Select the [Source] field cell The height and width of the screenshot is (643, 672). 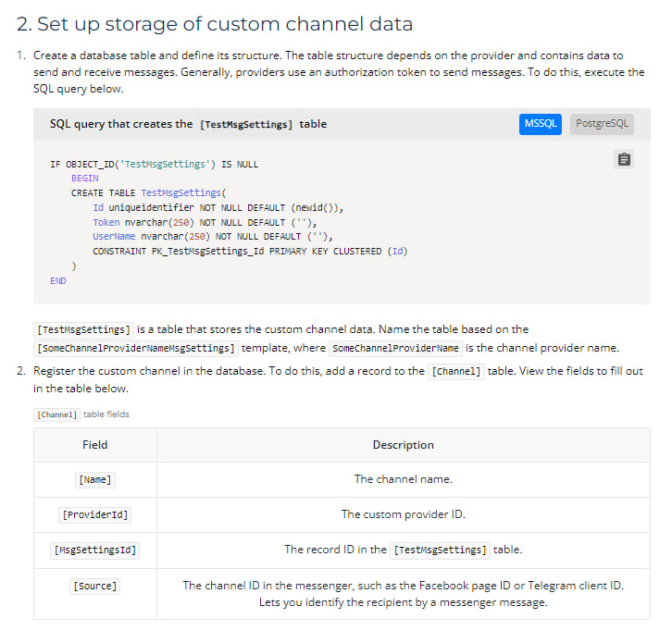(95, 586)
